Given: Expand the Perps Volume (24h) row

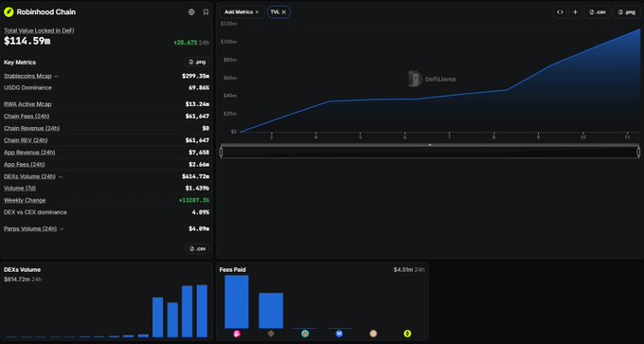Looking at the screenshot, I should (x=62, y=228).
